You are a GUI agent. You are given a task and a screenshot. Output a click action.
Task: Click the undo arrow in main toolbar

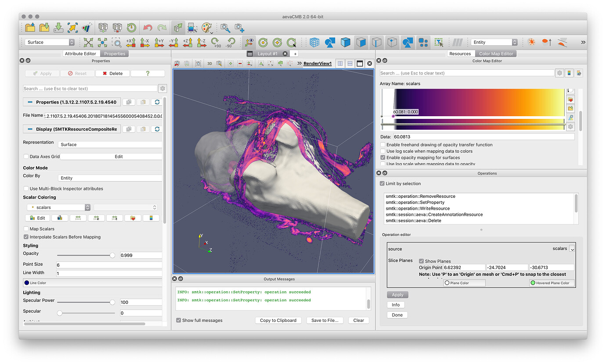click(x=148, y=28)
